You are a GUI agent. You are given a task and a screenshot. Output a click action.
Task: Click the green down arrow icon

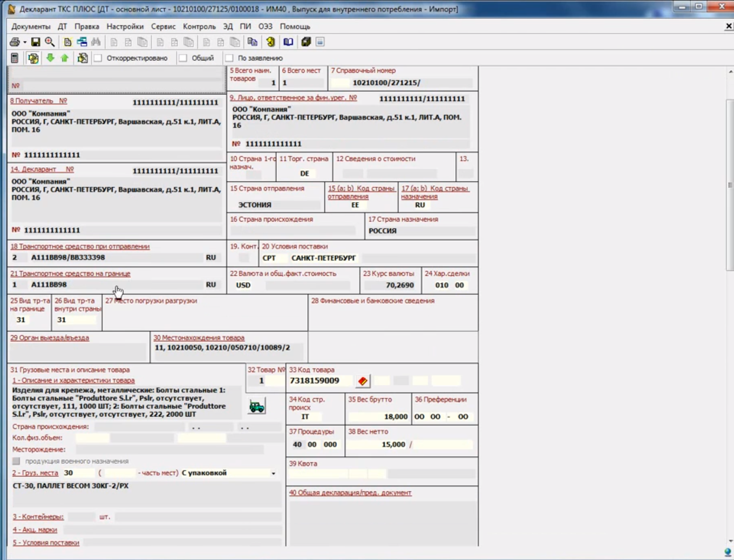[x=50, y=58]
